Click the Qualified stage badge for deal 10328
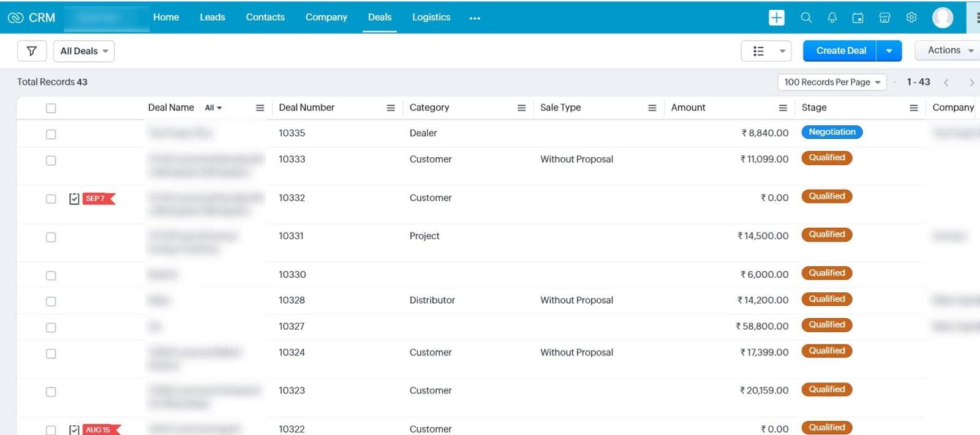This screenshot has height=435, width=980. tap(827, 299)
